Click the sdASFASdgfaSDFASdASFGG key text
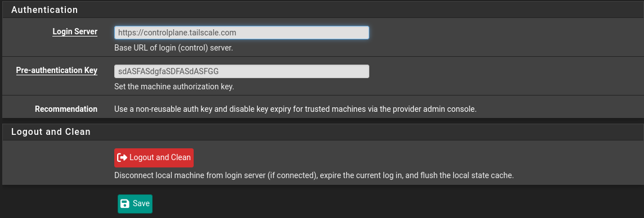 (168, 71)
